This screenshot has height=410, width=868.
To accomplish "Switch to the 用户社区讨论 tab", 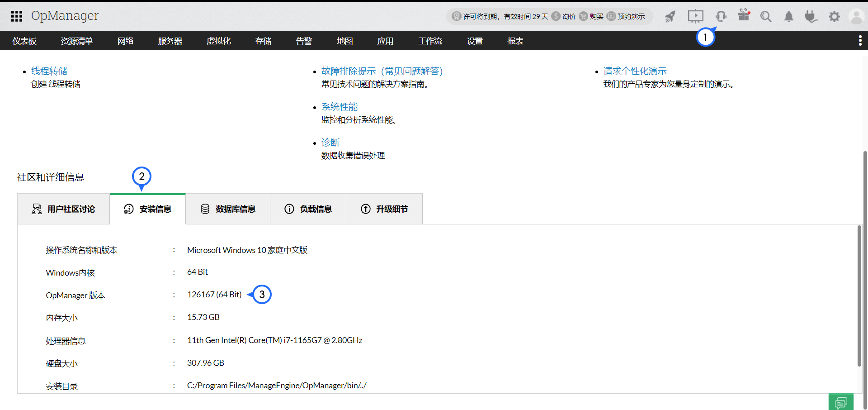I will [x=63, y=209].
